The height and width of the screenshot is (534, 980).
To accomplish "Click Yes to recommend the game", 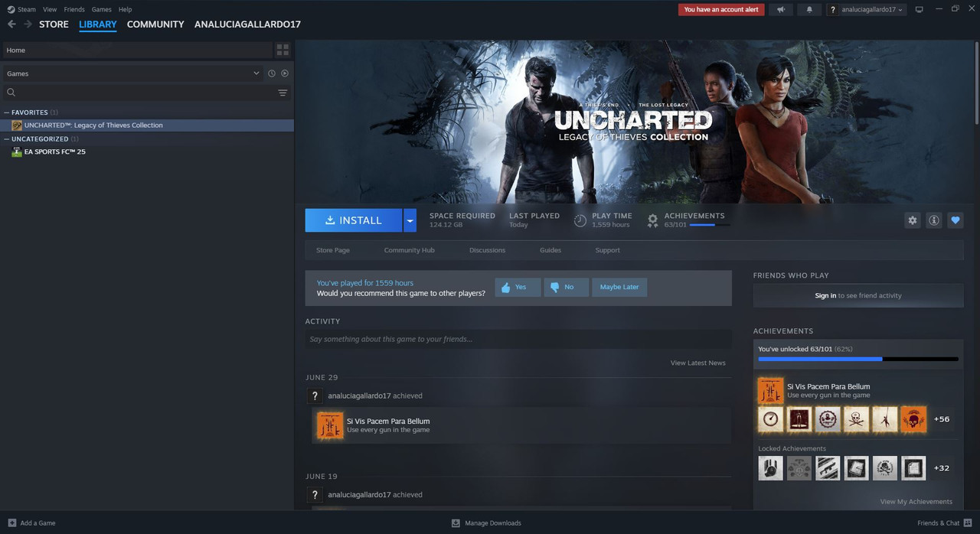I will (x=518, y=287).
